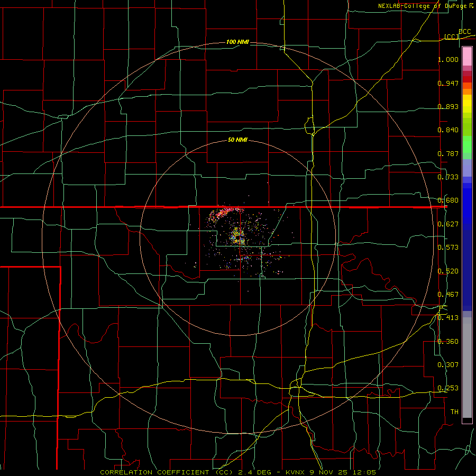Click the 0.520 scale value
The image size is (476, 476).
point(448,271)
